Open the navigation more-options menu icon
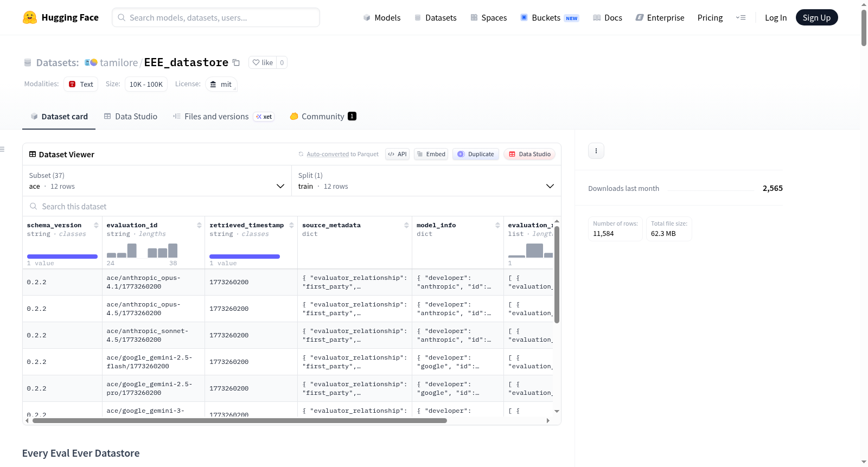This screenshot has width=868, height=467. [741, 17]
